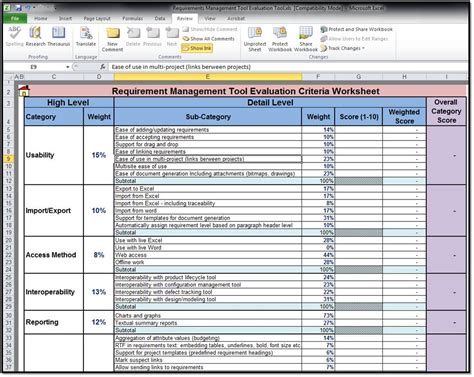
Task: Click the Access Method category cell
Action: (54, 255)
